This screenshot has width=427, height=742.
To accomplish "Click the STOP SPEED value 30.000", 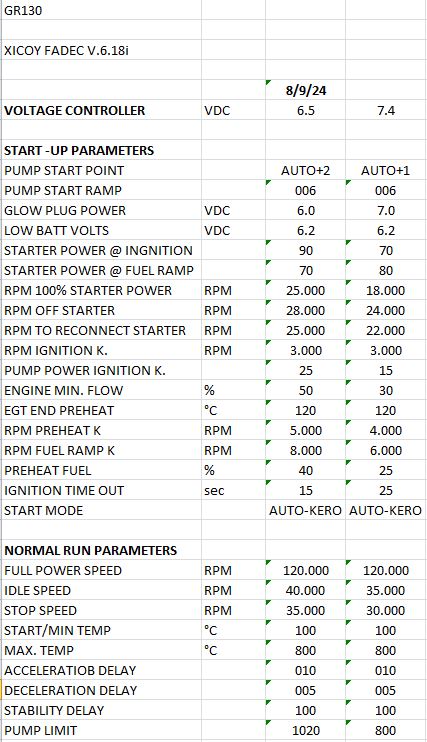I will pos(386,610).
